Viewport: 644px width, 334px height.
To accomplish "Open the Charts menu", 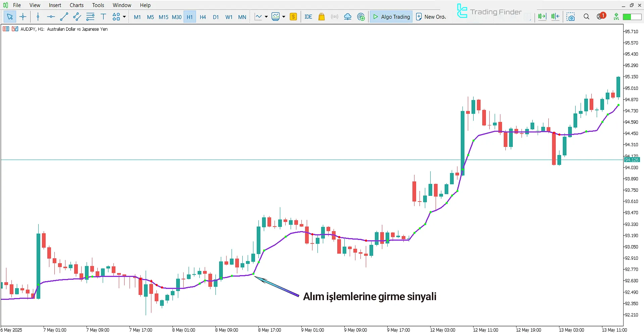I will 76,5.
